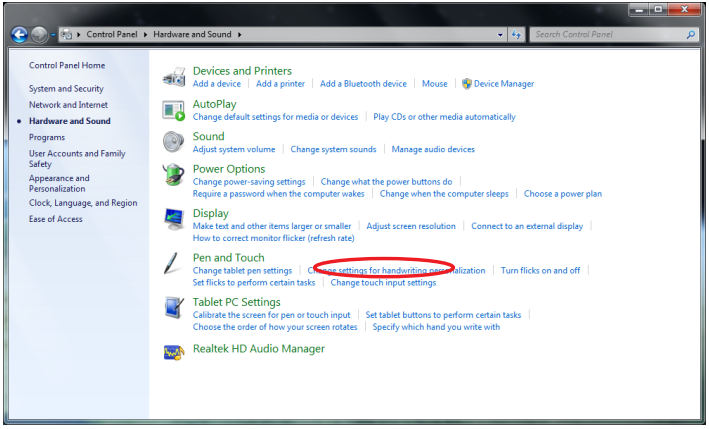This screenshot has height=429, width=709.
Task: Click How to correct monitor flicker
Action: click(273, 238)
